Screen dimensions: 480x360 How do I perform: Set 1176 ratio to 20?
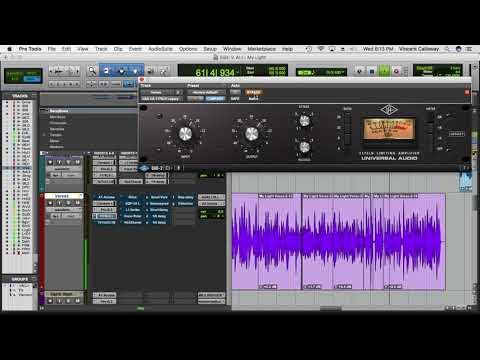339,117
